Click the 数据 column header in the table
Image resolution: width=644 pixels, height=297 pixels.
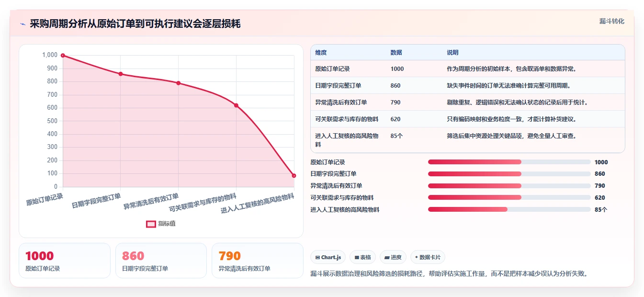tap(396, 53)
